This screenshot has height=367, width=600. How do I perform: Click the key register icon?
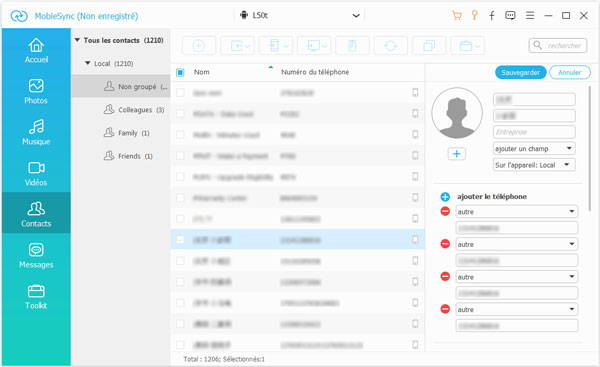tap(474, 15)
